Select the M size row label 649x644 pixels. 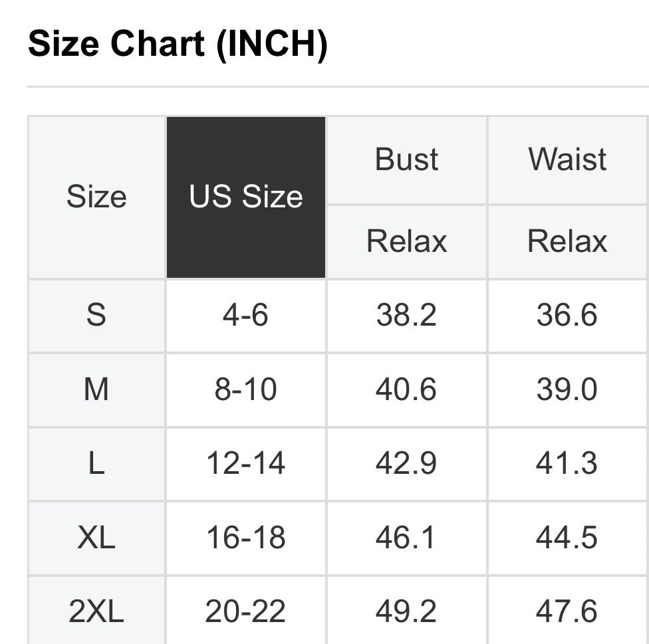(x=96, y=389)
